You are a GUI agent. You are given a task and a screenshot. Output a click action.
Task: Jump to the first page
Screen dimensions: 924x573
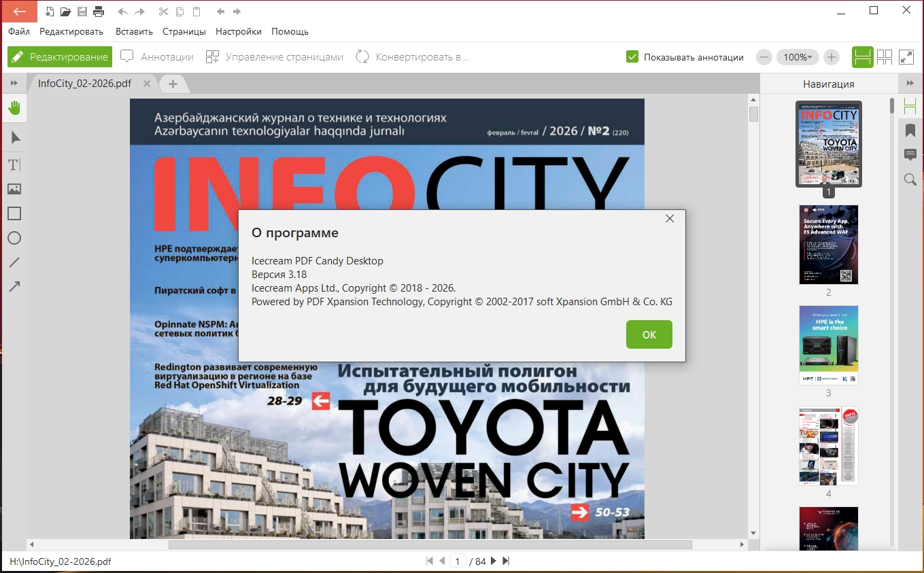coord(430,561)
